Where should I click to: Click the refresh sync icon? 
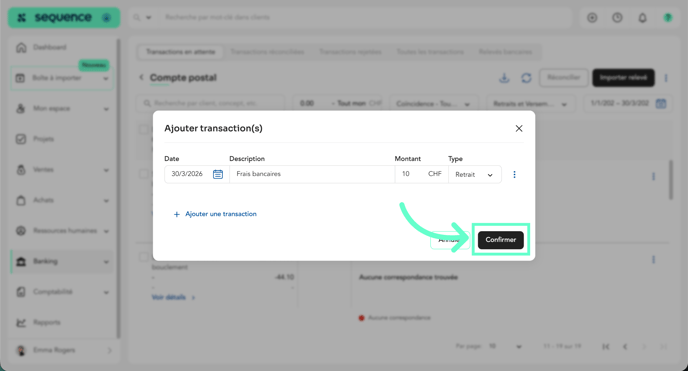tap(526, 78)
